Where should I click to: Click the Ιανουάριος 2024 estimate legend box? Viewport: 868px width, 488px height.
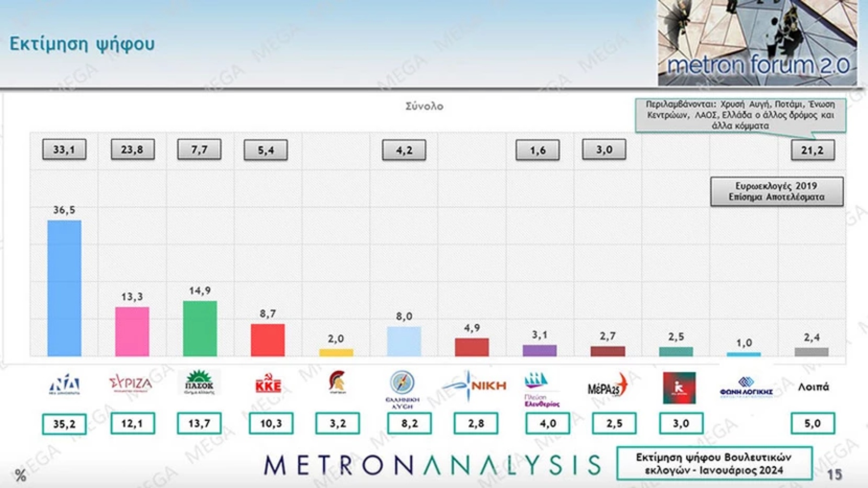click(x=714, y=464)
